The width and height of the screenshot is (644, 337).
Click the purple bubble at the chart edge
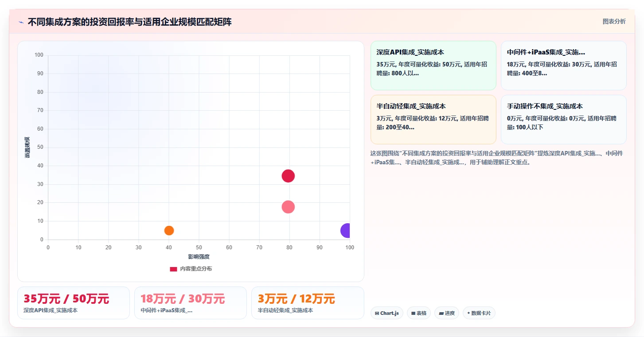click(x=346, y=230)
